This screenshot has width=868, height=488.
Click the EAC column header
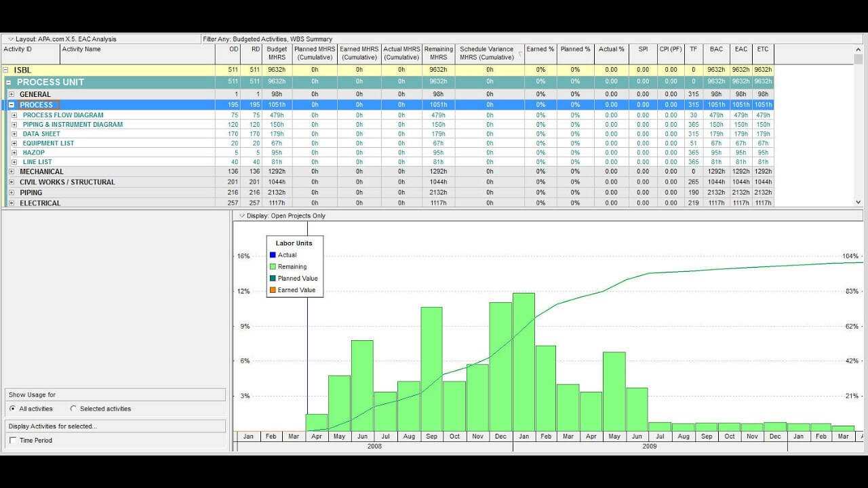click(741, 54)
